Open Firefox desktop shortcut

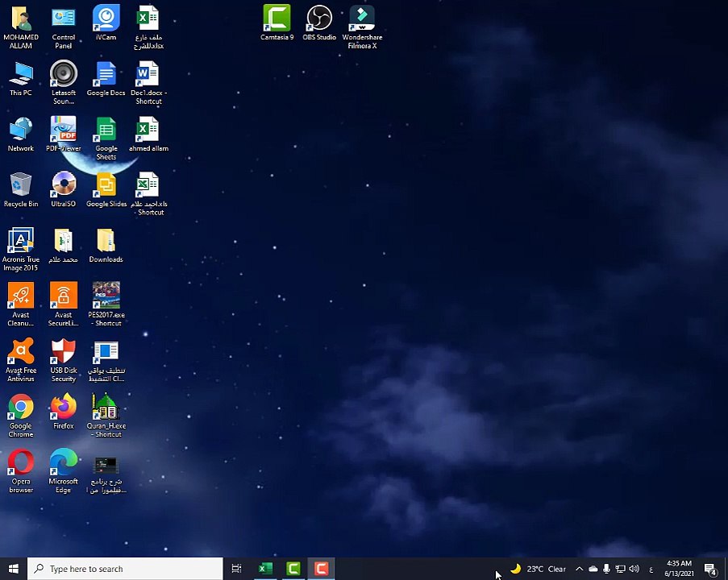(x=64, y=412)
